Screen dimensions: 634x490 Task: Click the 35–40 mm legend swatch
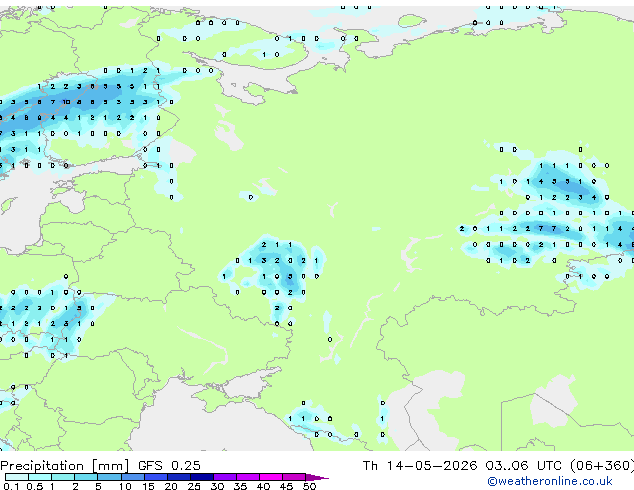coord(247,477)
